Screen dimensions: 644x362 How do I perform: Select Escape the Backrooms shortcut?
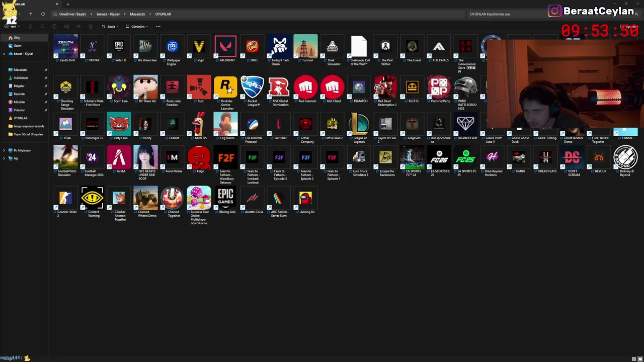[385, 161]
